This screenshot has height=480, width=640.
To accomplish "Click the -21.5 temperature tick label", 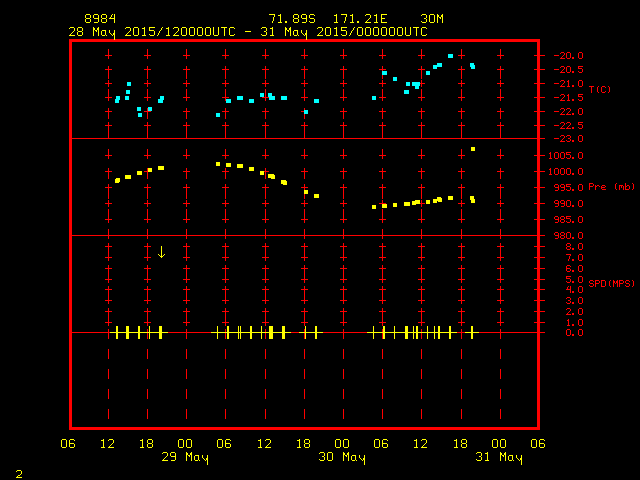I will coord(568,98).
